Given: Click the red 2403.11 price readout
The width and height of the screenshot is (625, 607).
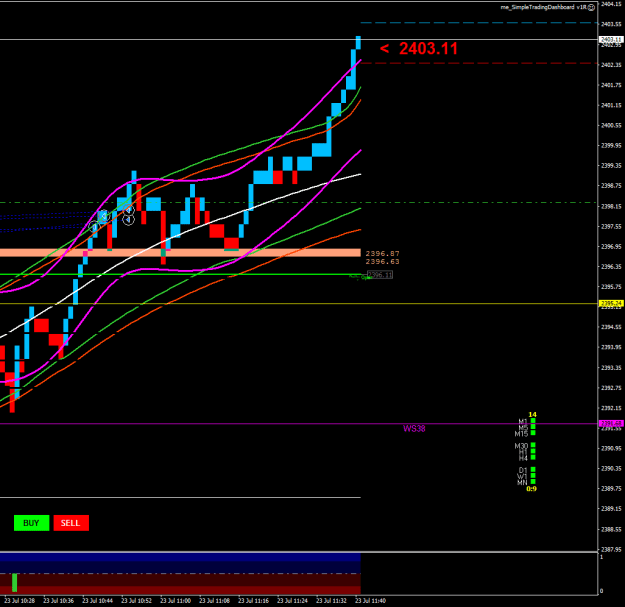Looking at the screenshot, I should click(x=428, y=49).
